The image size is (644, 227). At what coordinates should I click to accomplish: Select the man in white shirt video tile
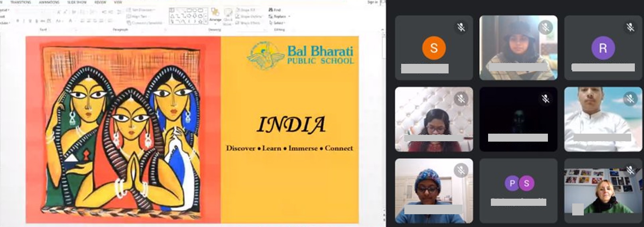click(603, 119)
